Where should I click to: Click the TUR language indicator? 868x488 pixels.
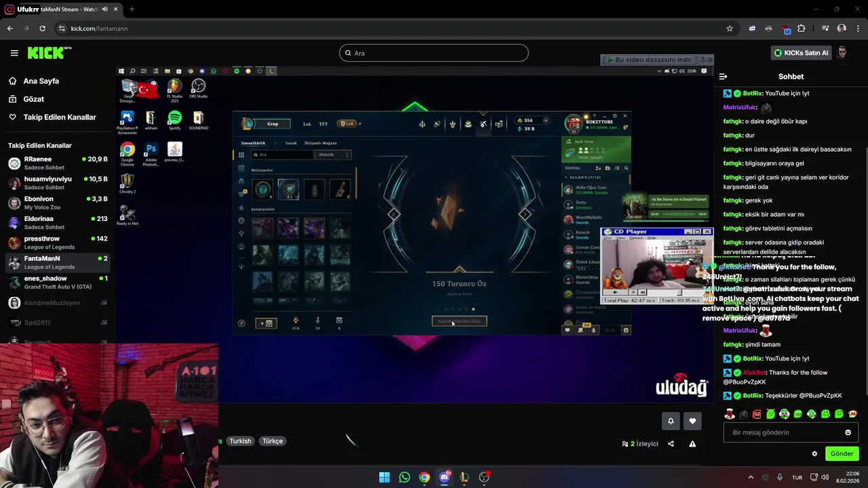797,477
